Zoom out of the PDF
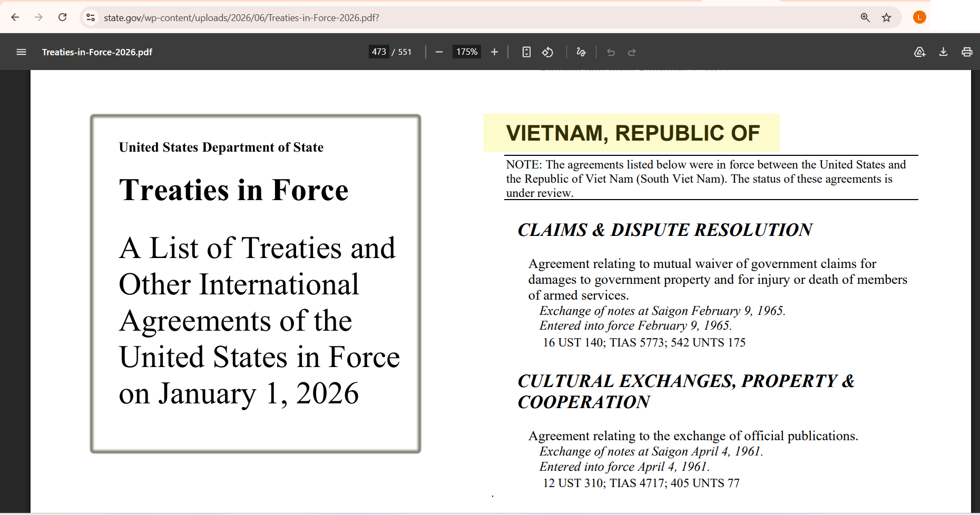This screenshot has height=515, width=980. point(439,52)
